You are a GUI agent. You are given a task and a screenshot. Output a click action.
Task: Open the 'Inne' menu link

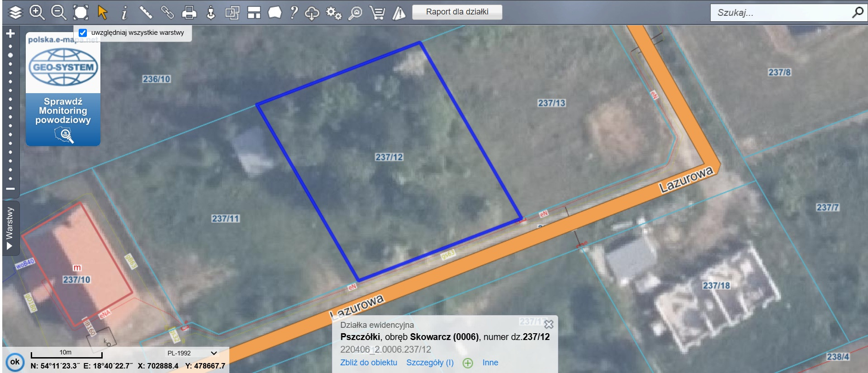[x=490, y=363]
